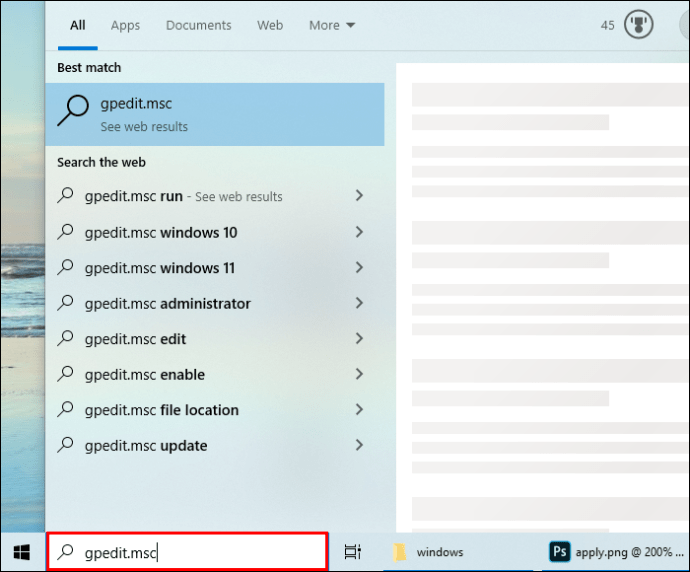Image resolution: width=690 pixels, height=572 pixels.
Task: Expand gpedit.msc windows 10 arrow
Action: pos(360,232)
